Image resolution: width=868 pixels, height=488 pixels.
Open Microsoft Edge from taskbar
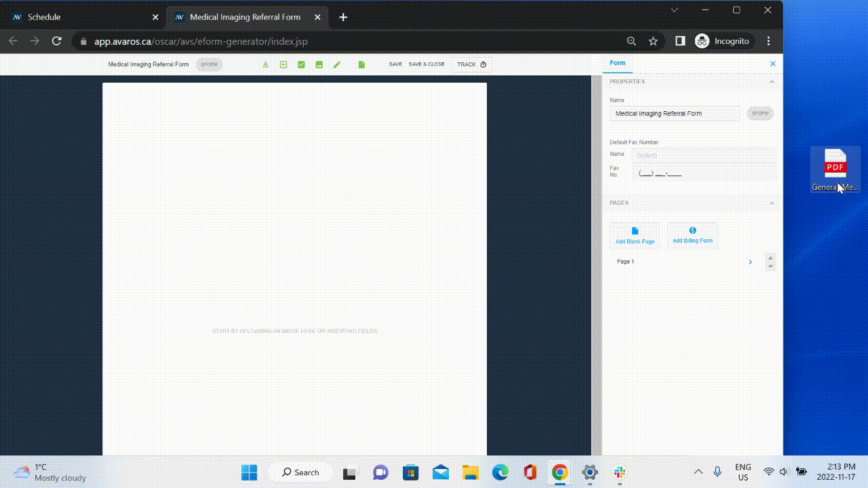(x=500, y=472)
